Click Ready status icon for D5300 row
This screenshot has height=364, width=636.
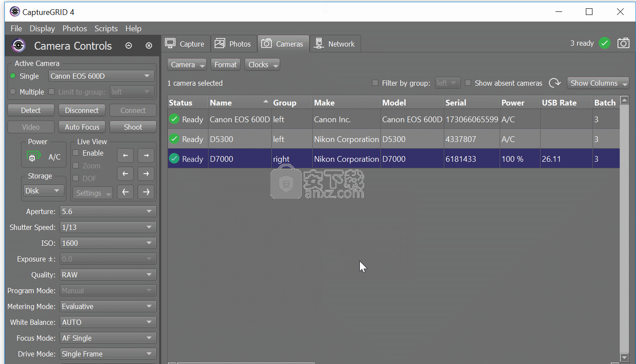click(x=174, y=138)
